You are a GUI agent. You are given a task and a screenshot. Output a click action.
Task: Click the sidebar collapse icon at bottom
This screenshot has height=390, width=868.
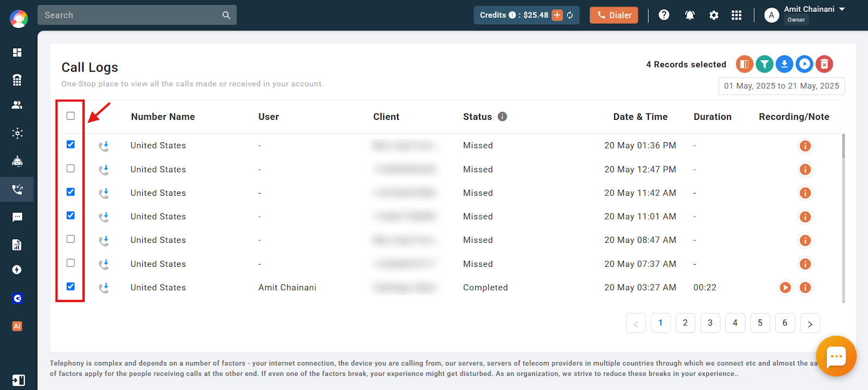(x=18, y=380)
